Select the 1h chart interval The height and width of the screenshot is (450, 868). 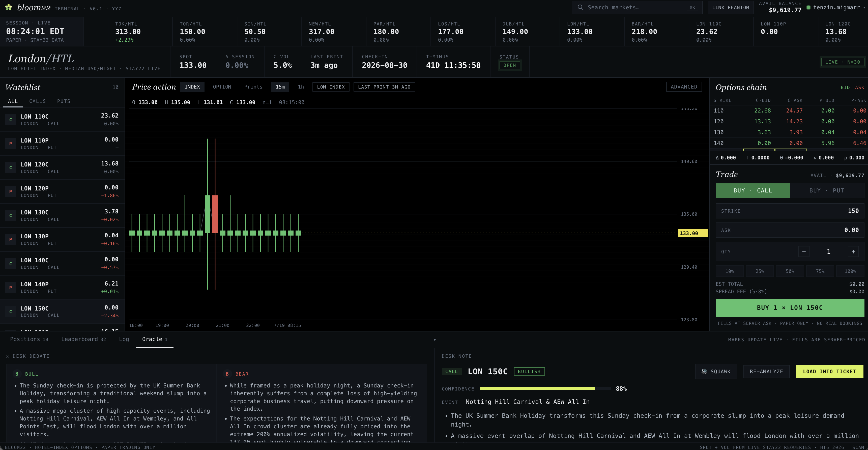click(301, 87)
